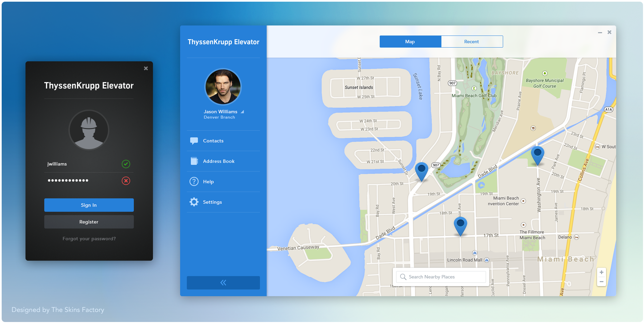644x324 pixels.
Task: Click the Delano hotel map marker
Action: [577, 237]
